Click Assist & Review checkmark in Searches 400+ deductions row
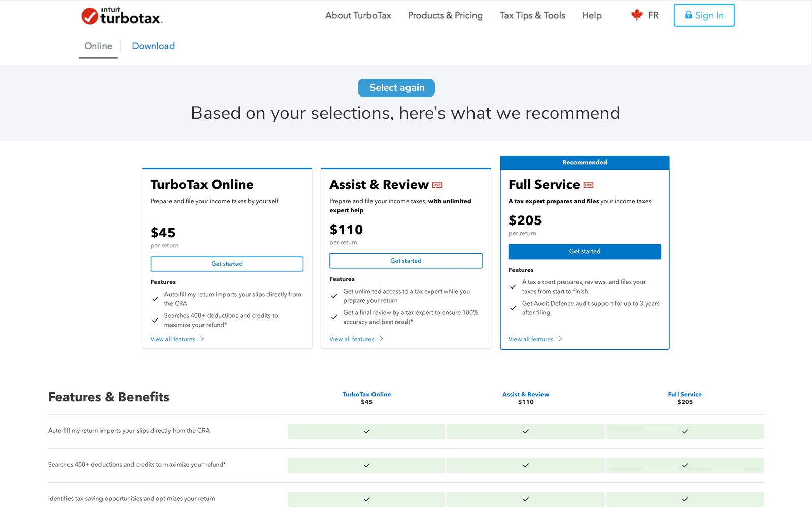The image size is (812, 512). (x=526, y=465)
